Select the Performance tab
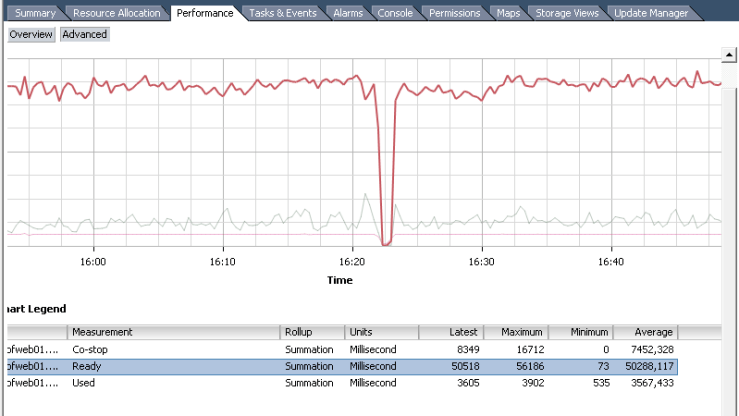The height and width of the screenshot is (416, 739). pyautogui.click(x=205, y=13)
